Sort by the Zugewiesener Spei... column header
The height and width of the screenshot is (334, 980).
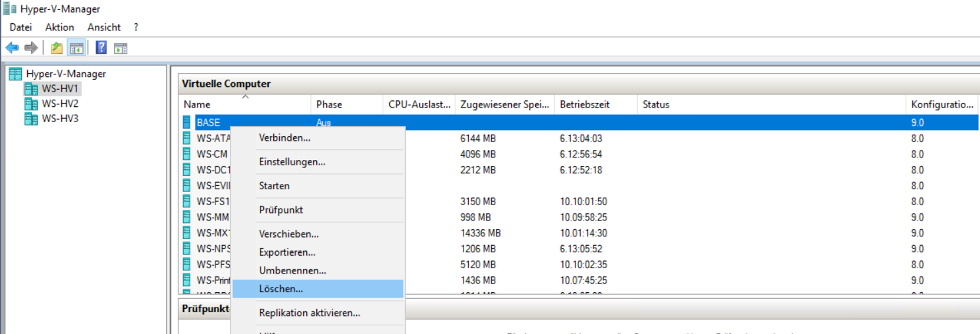click(505, 104)
